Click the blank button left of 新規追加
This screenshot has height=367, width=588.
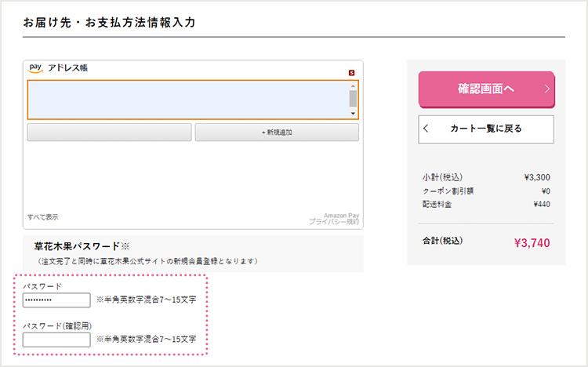click(109, 132)
